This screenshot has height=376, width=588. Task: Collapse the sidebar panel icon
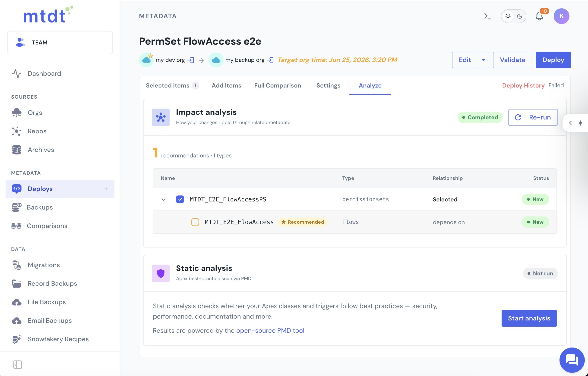point(17,364)
